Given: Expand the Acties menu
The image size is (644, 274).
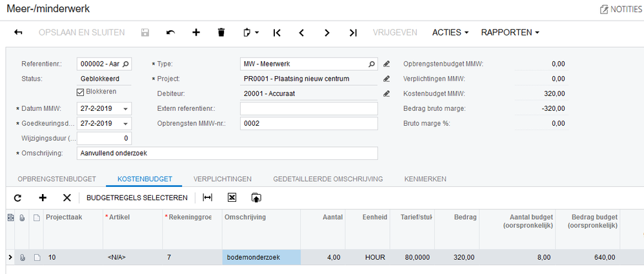Looking at the screenshot, I should 450,32.
